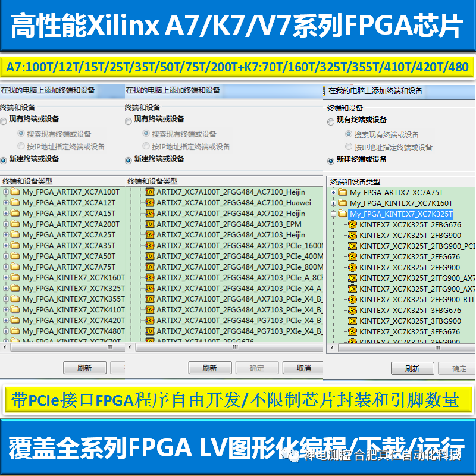Select the AX7103_EPM target VI icon
476x476 pixels.
click(x=150, y=224)
